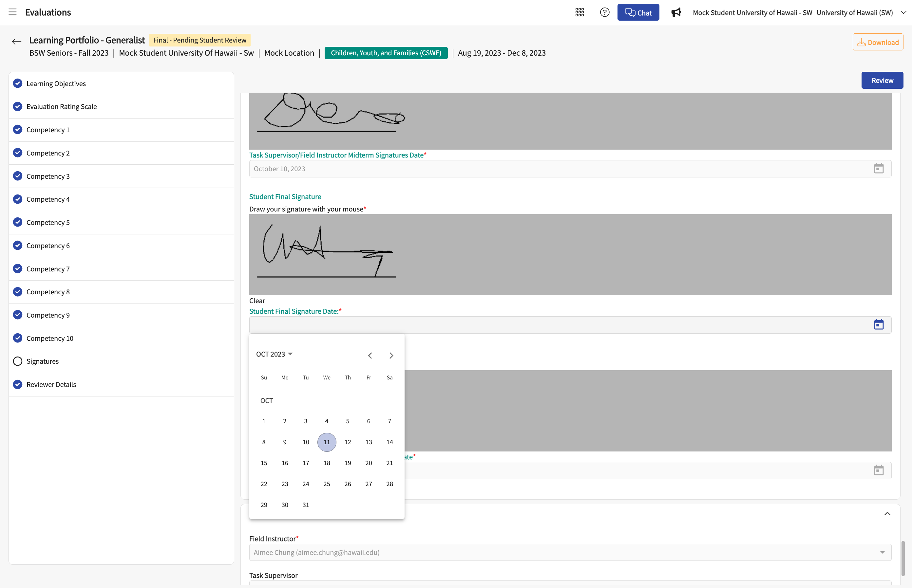
Task: Select October 1 in the calendar
Action: coord(264,421)
